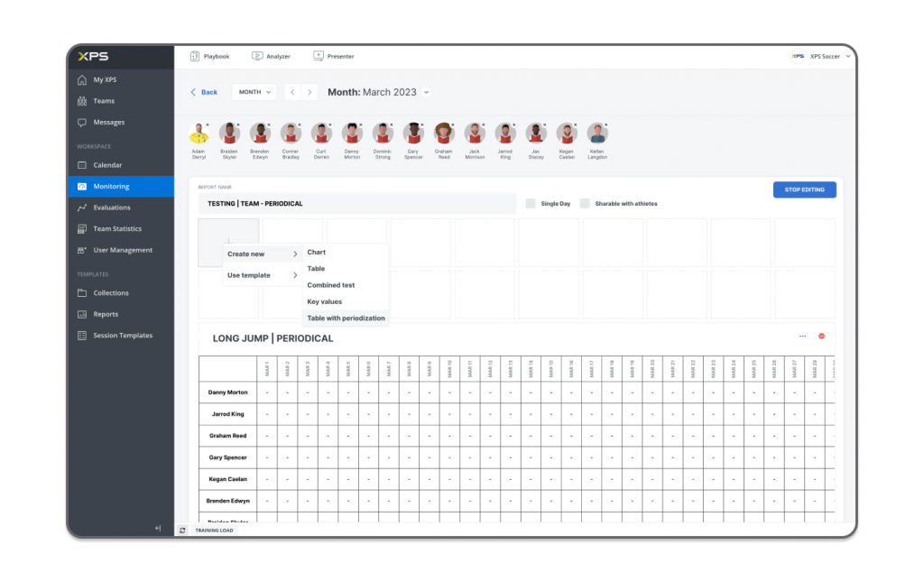Choose Combined test from submenu
924x582 pixels.
(330, 285)
